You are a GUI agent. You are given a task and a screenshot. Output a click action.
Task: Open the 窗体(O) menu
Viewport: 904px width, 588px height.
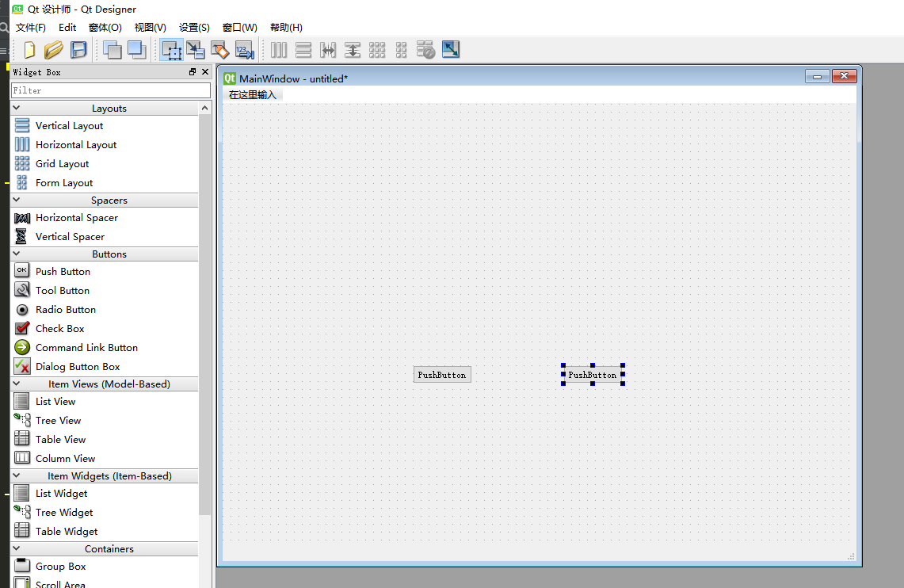(x=105, y=28)
